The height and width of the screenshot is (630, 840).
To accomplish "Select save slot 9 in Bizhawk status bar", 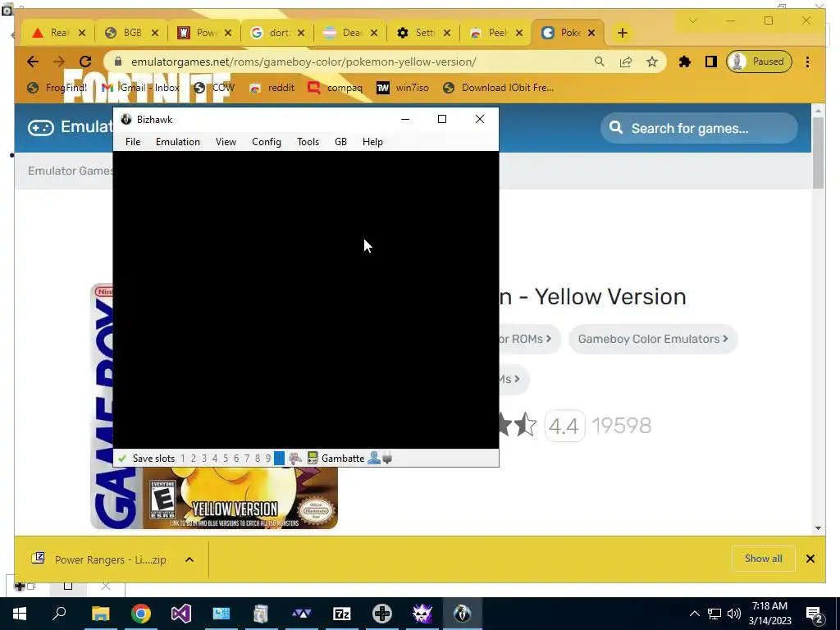I will [x=268, y=459].
